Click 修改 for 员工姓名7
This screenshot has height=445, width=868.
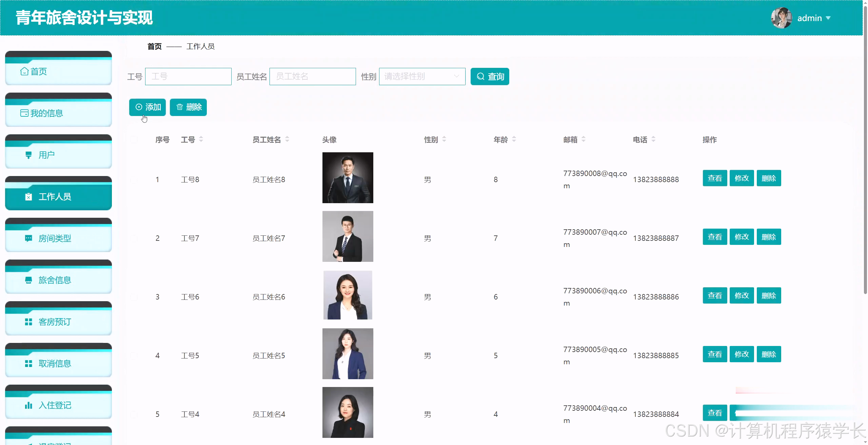click(x=742, y=237)
